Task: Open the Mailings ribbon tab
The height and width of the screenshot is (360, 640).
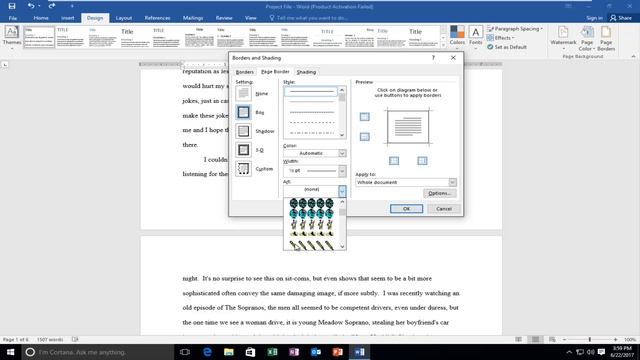Action: 193,18
